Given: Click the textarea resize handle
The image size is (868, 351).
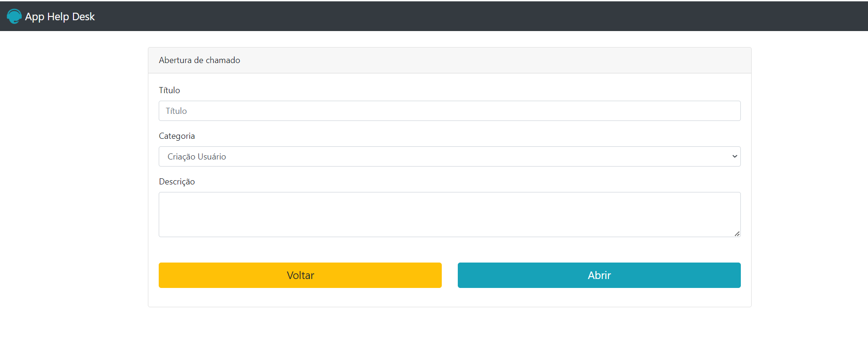Looking at the screenshot, I should tap(738, 234).
